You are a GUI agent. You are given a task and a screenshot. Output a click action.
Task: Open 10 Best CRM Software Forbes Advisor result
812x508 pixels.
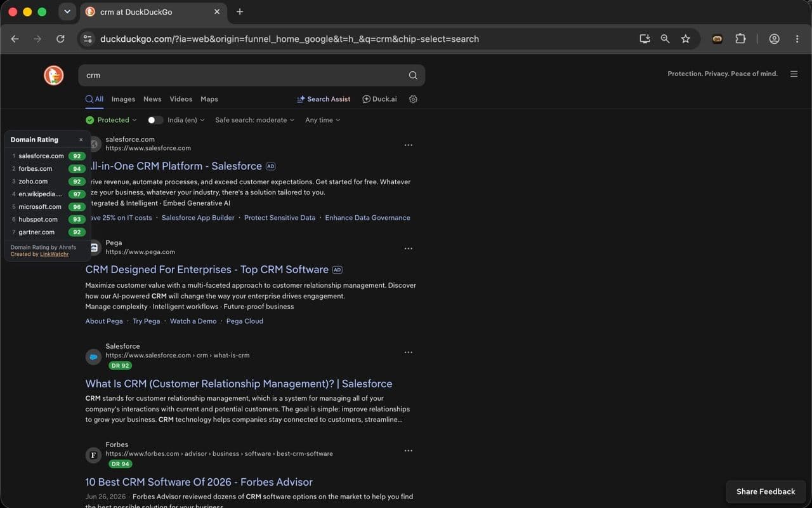pyautogui.click(x=199, y=482)
